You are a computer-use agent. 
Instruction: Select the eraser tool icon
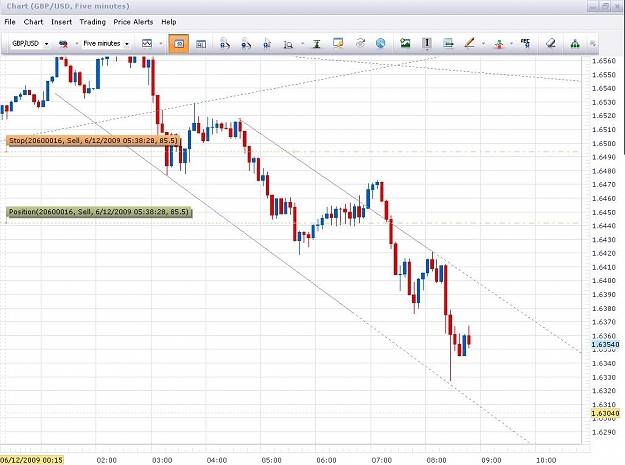551,43
